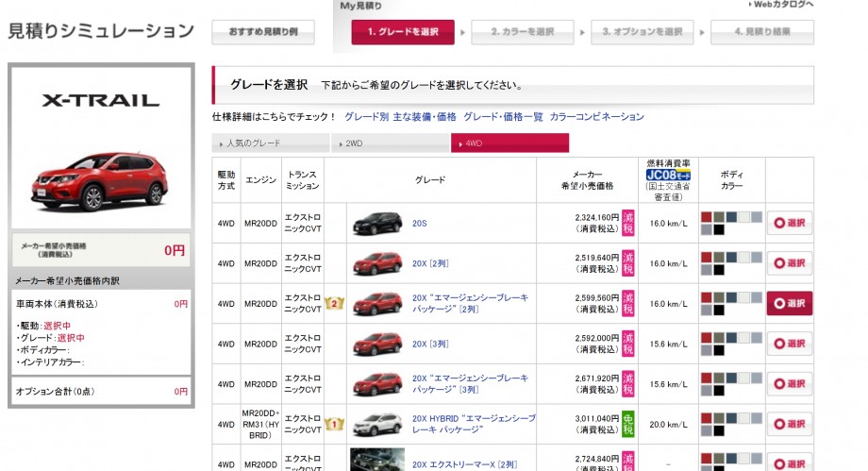The image size is (868, 471).
Task: Open the black 20S car thumbnail
Action: (377, 223)
